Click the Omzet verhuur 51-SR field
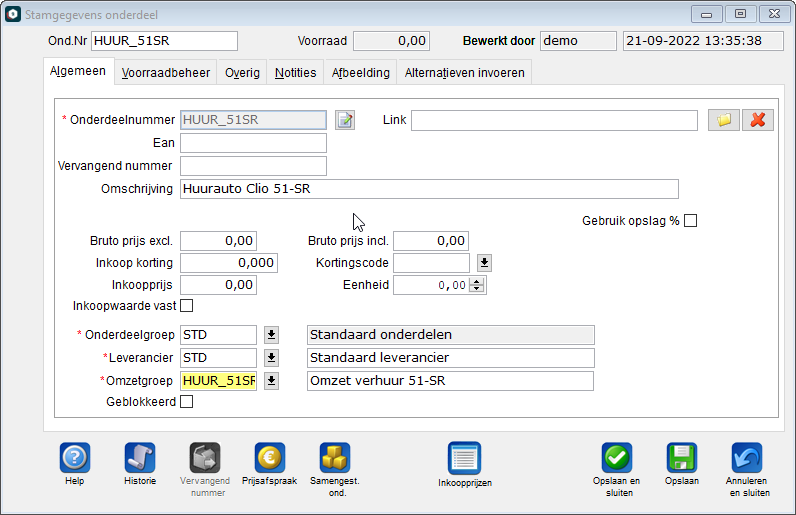796x515 pixels. (x=450, y=381)
